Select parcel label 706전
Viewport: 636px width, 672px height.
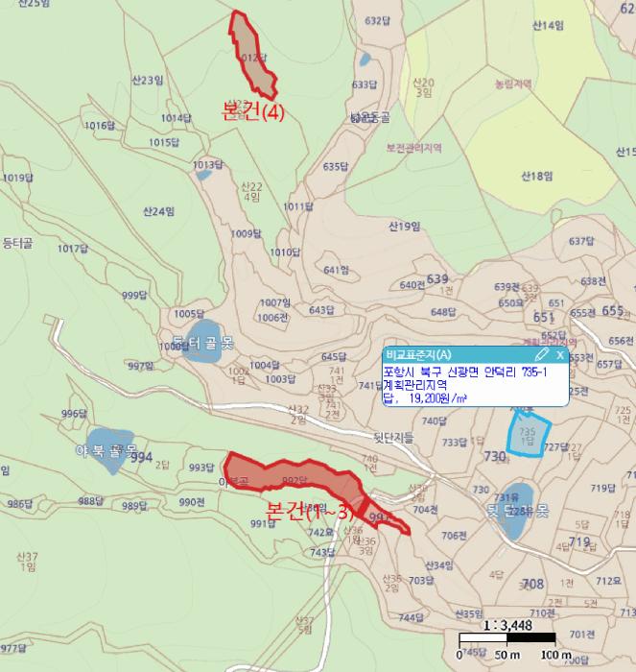454,536
